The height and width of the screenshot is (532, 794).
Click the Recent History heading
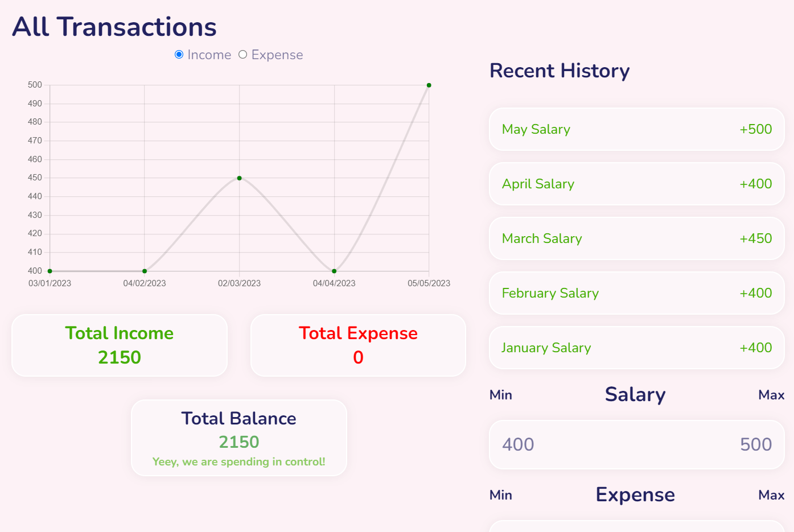pyautogui.click(x=559, y=71)
